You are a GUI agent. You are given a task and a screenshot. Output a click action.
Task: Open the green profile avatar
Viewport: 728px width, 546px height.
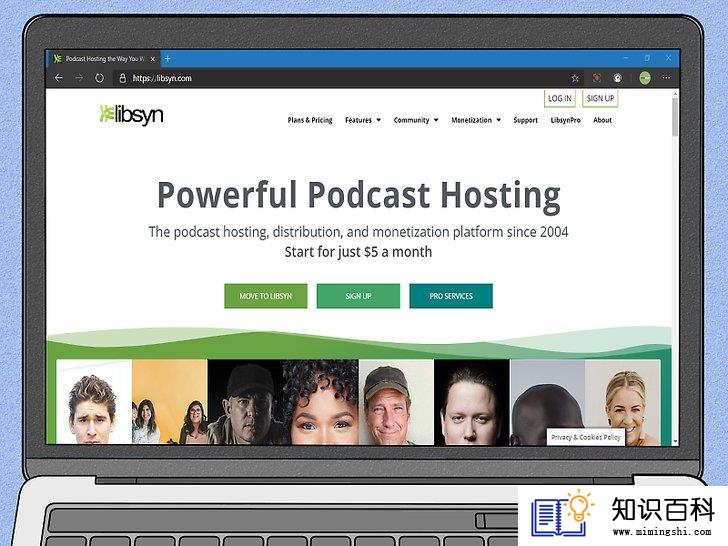tap(645, 78)
